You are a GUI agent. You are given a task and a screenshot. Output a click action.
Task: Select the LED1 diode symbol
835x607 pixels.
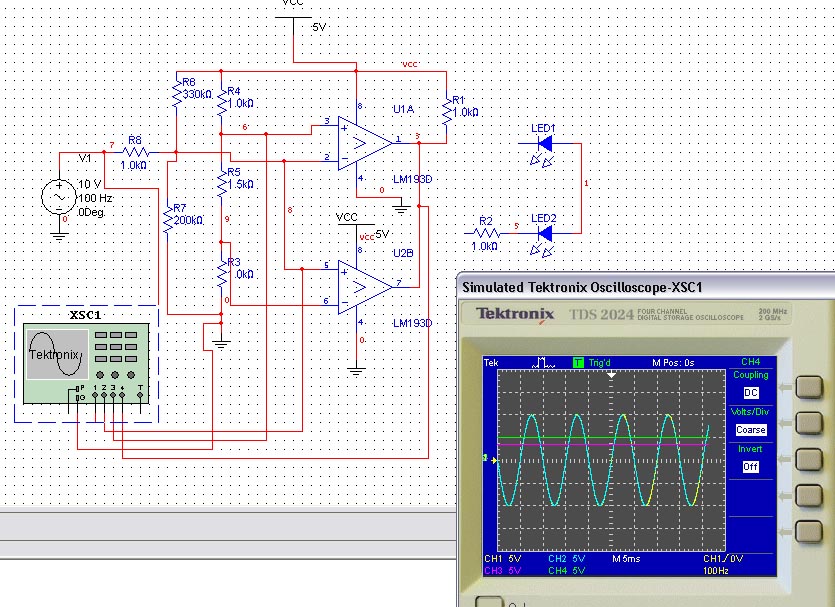tap(545, 144)
